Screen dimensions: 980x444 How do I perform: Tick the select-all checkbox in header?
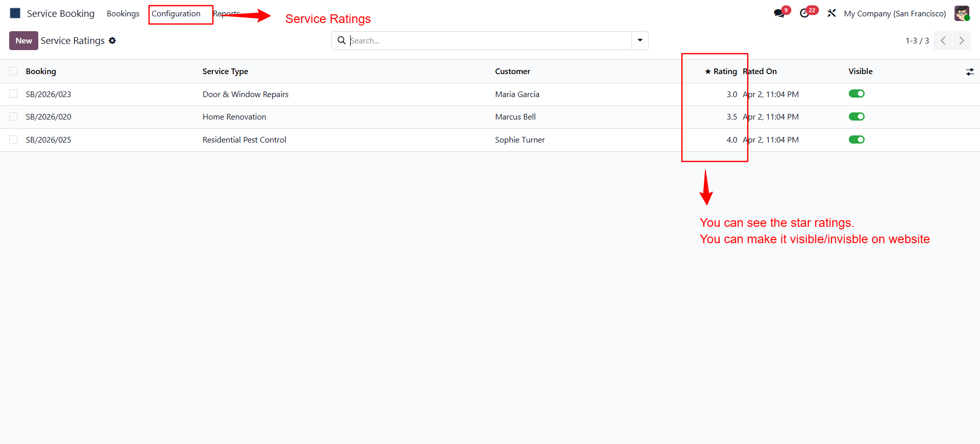[13, 71]
